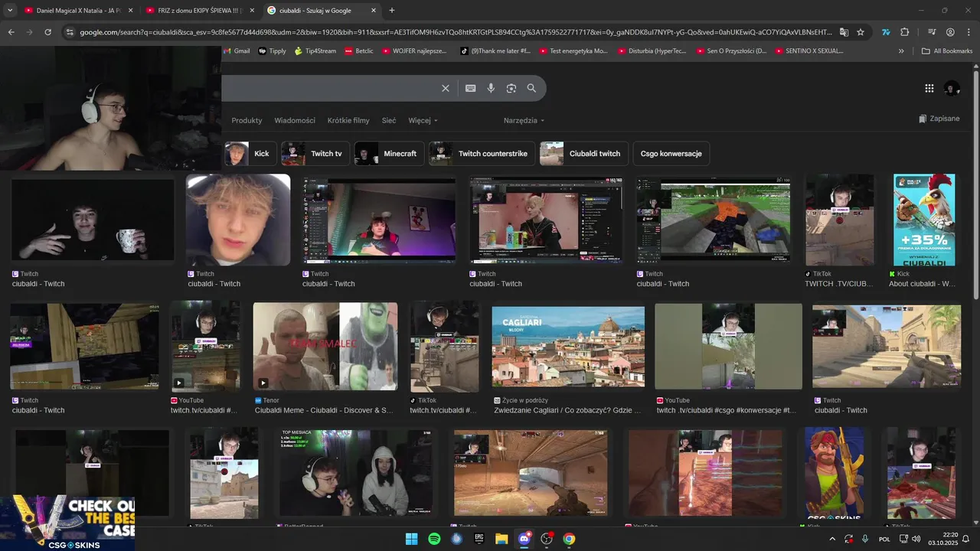This screenshot has height=551, width=980.
Task: Filter images by Ciubaldi twitch chip
Action: click(584, 153)
